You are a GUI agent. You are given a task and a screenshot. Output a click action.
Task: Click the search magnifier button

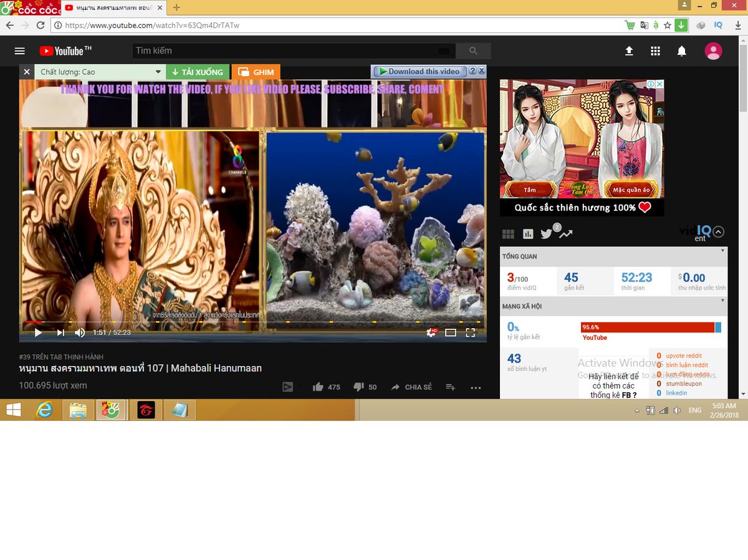tap(473, 51)
